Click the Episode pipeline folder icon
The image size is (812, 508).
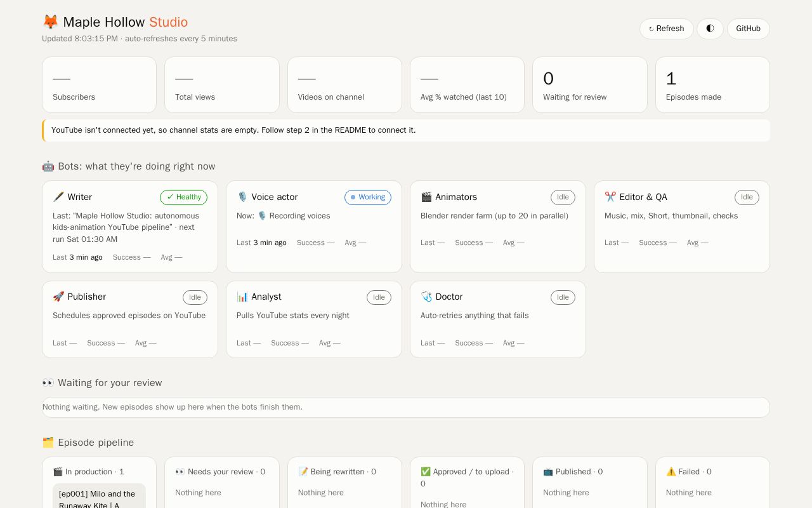point(48,443)
